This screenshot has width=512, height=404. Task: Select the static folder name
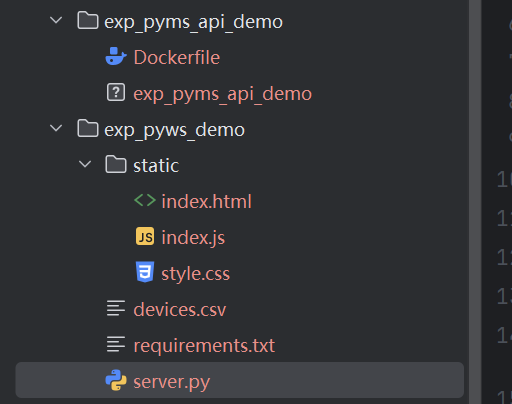tap(156, 165)
